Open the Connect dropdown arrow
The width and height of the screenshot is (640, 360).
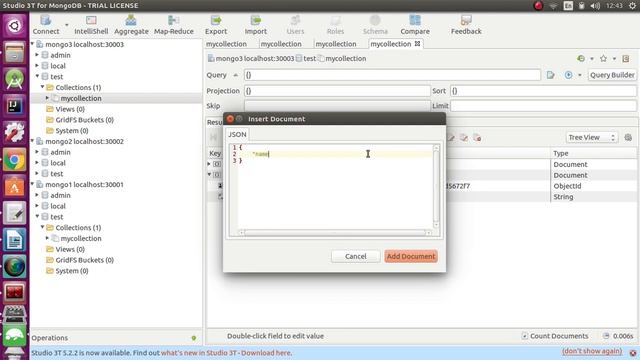pos(67,25)
